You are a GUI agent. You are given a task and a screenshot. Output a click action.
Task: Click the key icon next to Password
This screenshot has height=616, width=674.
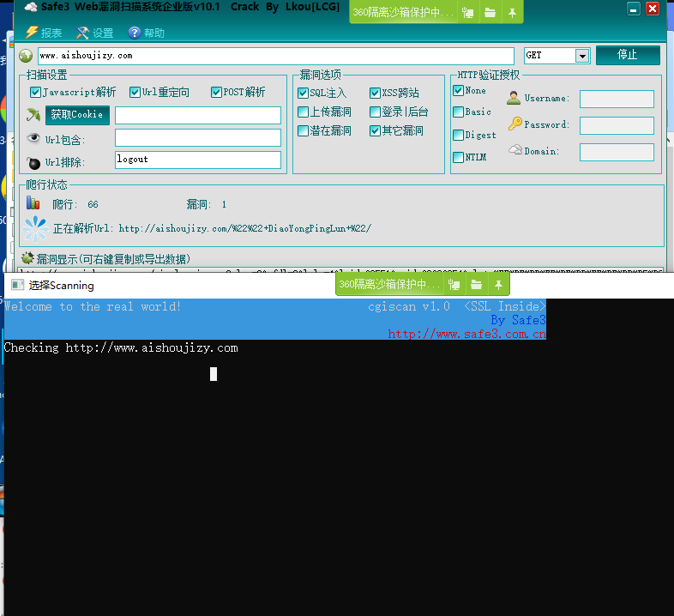(x=515, y=124)
